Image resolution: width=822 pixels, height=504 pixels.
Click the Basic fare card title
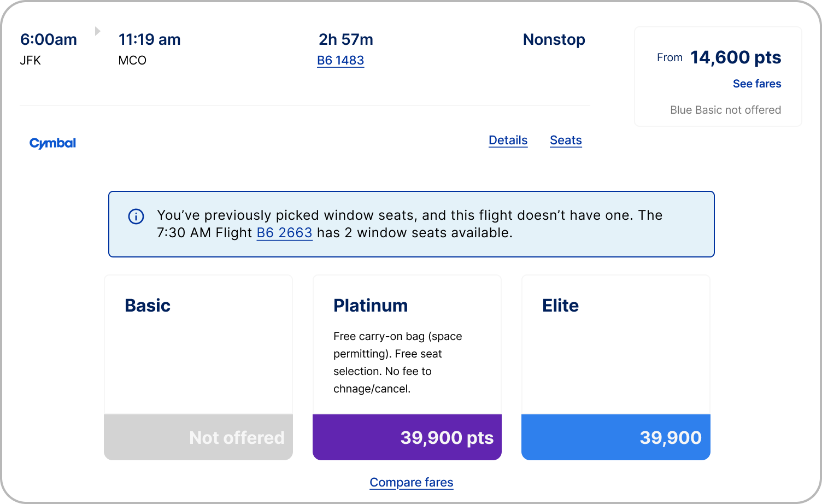(x=148, y=306)
